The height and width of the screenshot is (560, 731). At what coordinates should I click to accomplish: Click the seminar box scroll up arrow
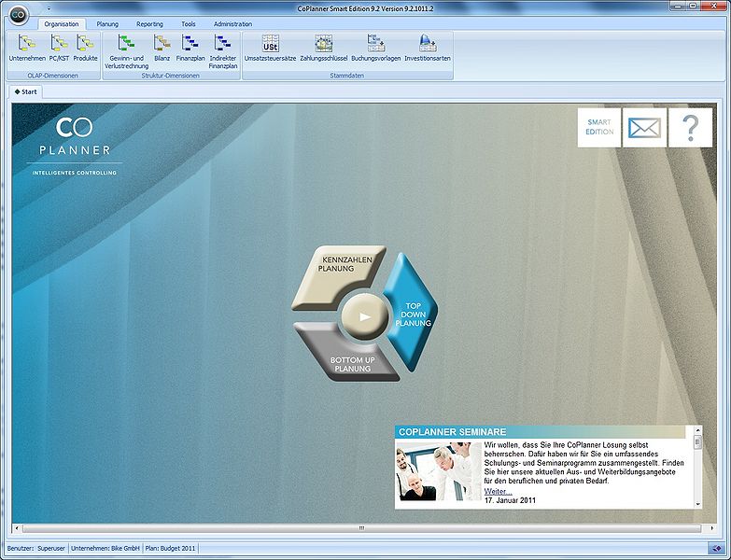tap(698, 430)
